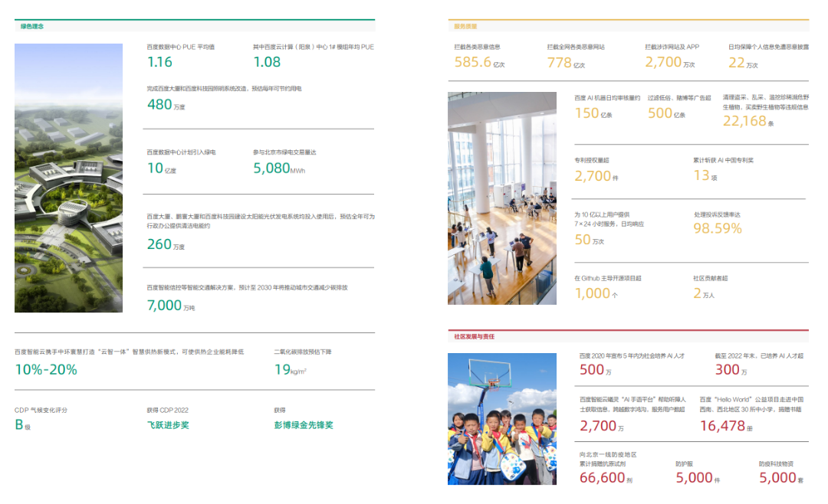Viewport: 828px width, 504px height.
Task: Click the 10 亿度 green power figure
Action: click(x=161, y=169)
